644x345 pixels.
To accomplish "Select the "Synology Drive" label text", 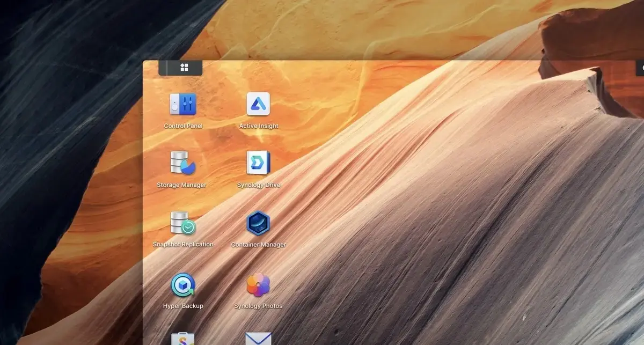I will click(258, 185).
